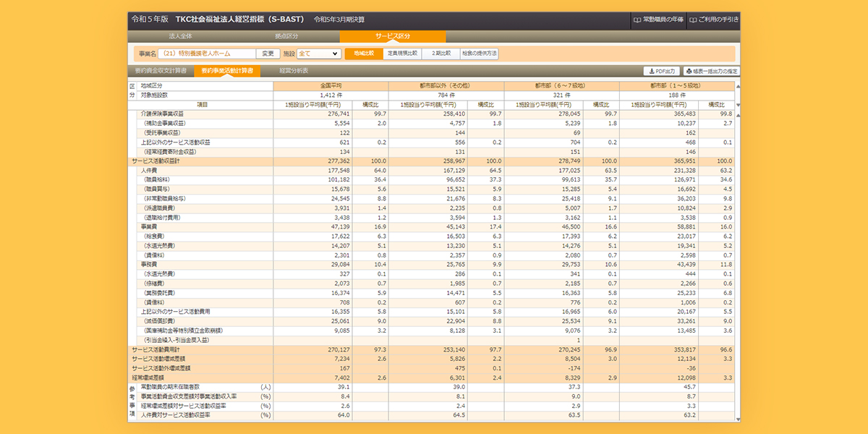Click 都市部（6～7級地） column header

[562, 86]
